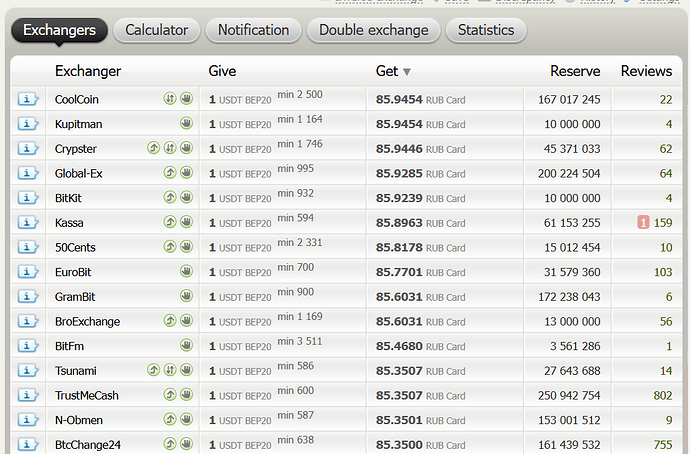The height and width of the screenshot is (454, 690).
Task: Open the BtcChange24 exchanger link
Action: [x=88, y=444]
